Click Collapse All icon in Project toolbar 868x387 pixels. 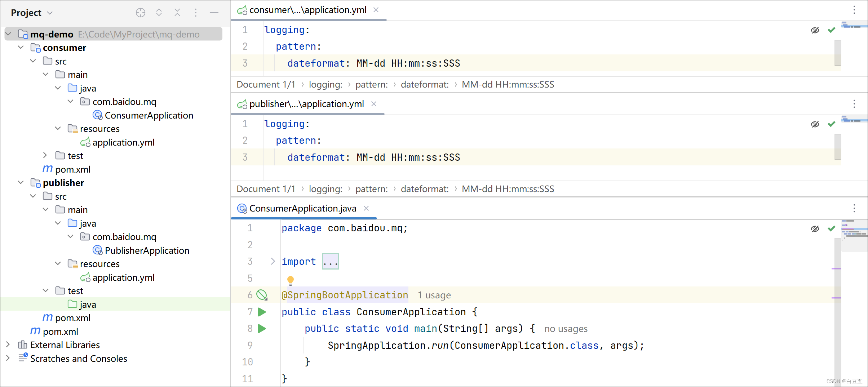click(177, 13)
